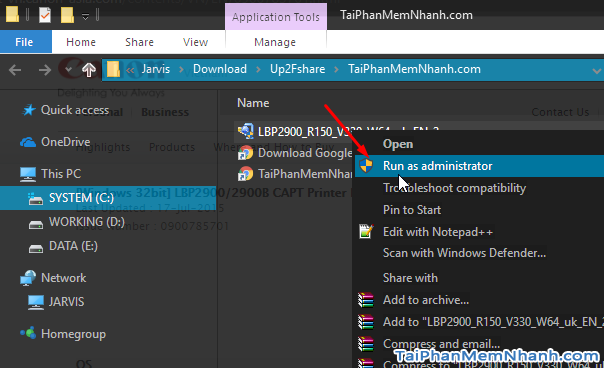
Task: Choose Add to archive... option
Action: click(x=426, y=300)
